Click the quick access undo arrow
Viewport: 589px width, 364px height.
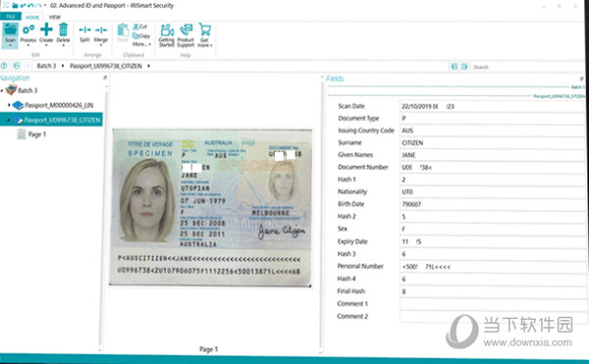[30, 6]
